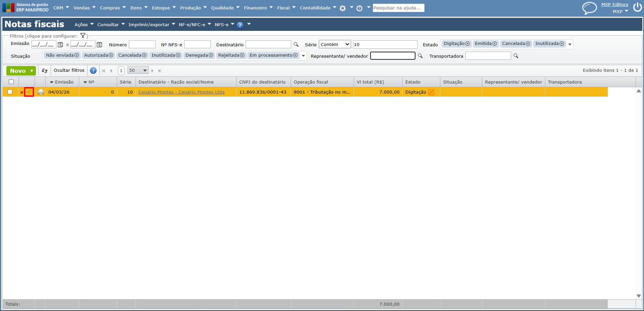Click the Representante/vendedor search magnifier
Viewport: 644px width, 311px height.
tap(420, 56)
